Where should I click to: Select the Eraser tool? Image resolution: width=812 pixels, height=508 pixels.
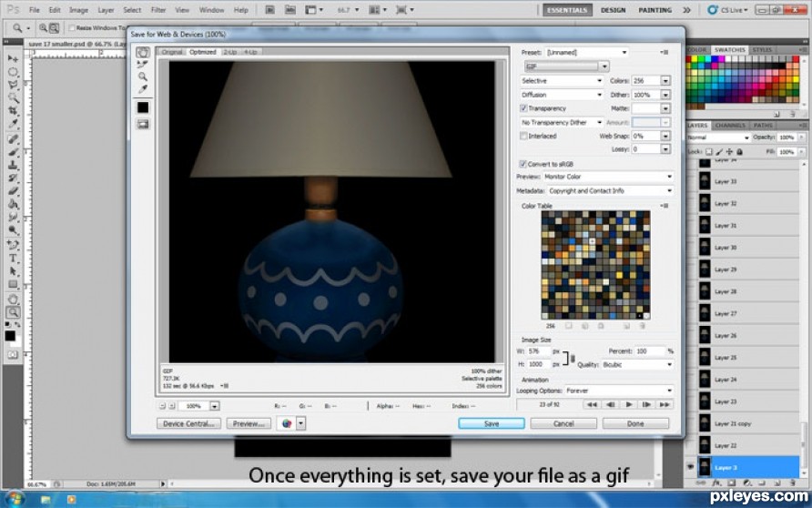pos(13,191)
